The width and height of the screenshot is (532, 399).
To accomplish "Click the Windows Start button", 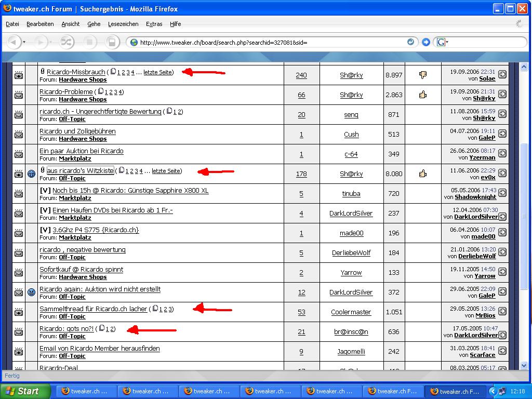I will (x=25, y=391).
